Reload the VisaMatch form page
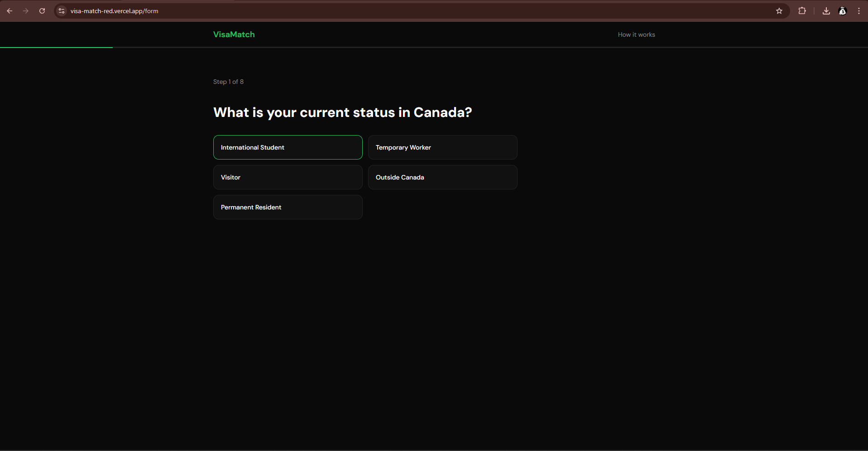 pyautogui.click(x=42, y=11)
